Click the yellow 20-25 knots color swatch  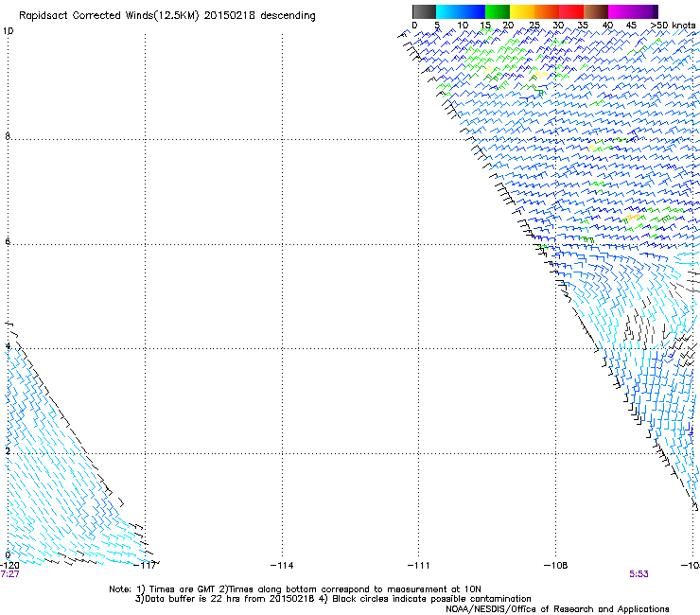click(522, 11)
